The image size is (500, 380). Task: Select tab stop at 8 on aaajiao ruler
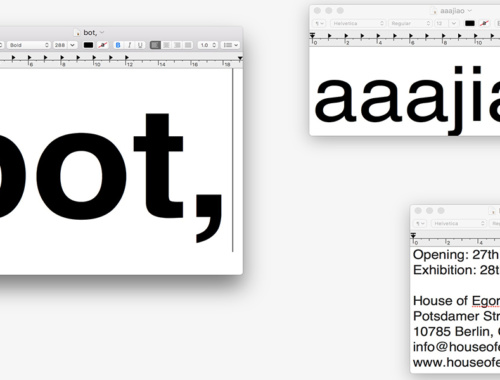[x=444, y=36]
